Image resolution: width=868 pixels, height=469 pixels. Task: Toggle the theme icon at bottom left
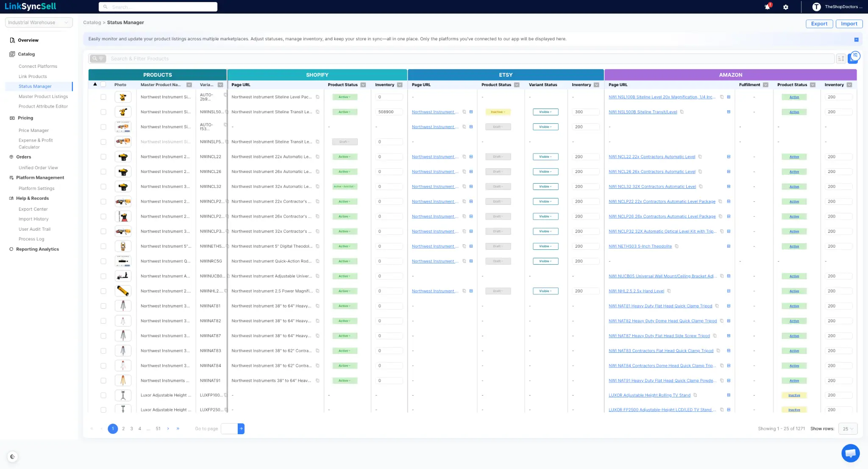pyautogui.click(x=13, y=457)
